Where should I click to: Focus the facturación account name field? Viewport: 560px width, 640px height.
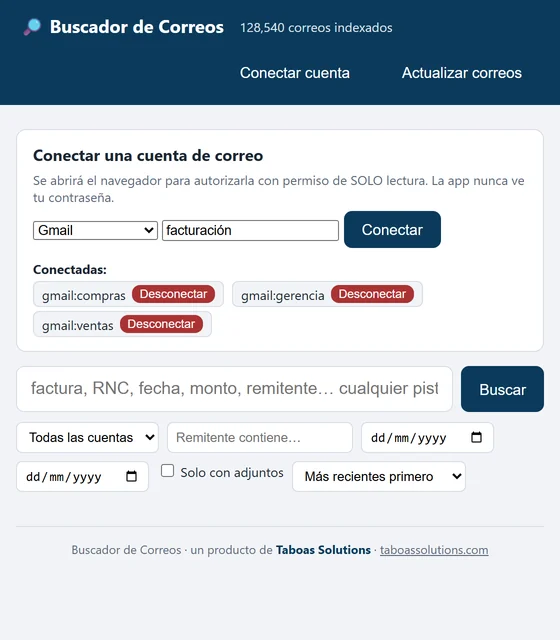(250, 230)
